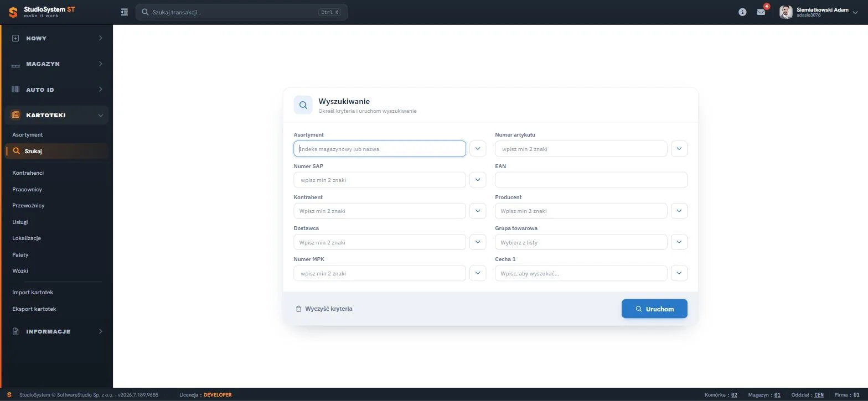Screen dimensions: 868x401
Task: Focus the Grupa towarowa input field
Action: [581, 242]
